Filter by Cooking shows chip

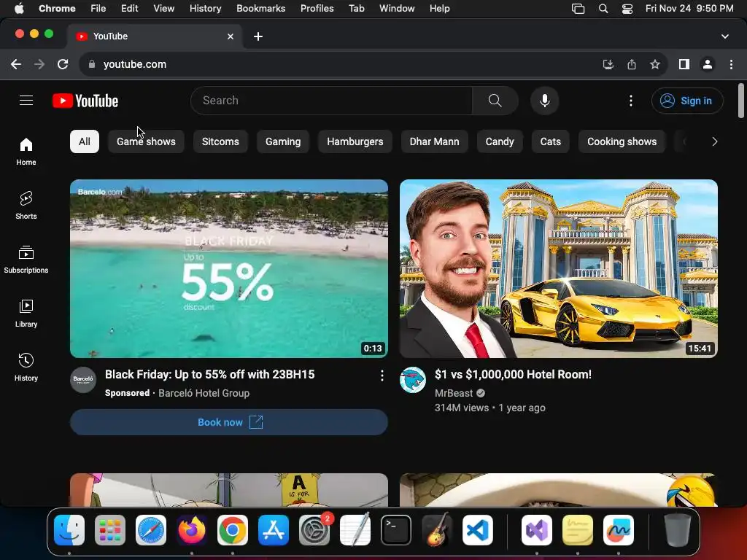click(x=622, y=141)
